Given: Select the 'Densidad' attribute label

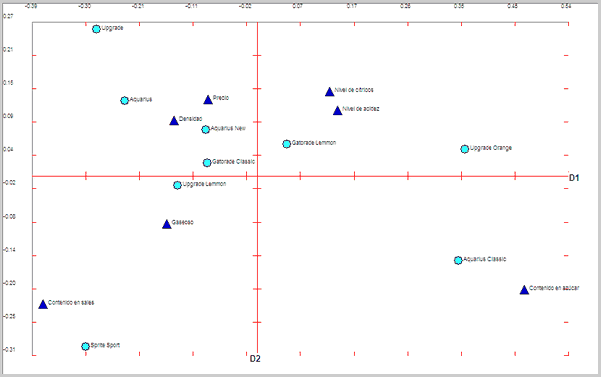Looking at the screenshot, I should pos(190,119).
